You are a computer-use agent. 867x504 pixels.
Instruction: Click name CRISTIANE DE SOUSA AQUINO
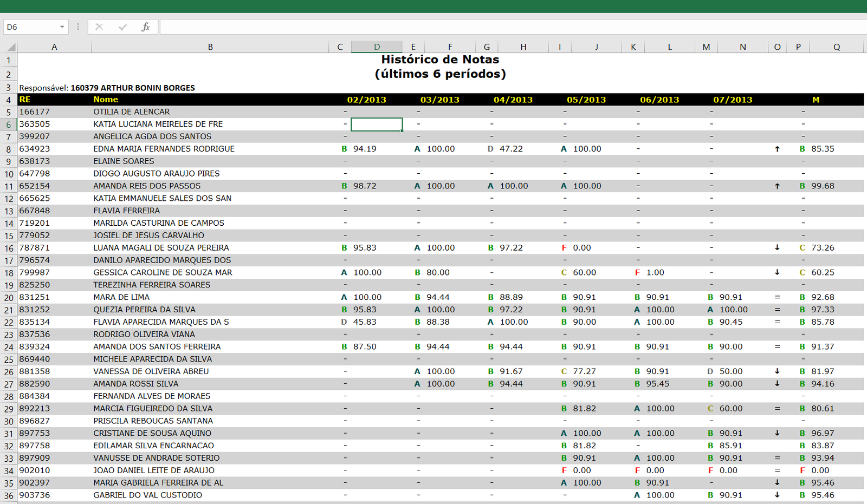(x=152, y=433)
